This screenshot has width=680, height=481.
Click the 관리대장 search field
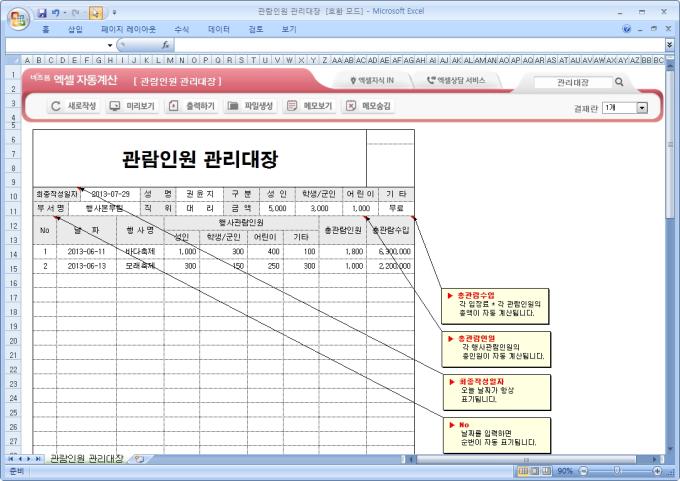coord(573,82)
